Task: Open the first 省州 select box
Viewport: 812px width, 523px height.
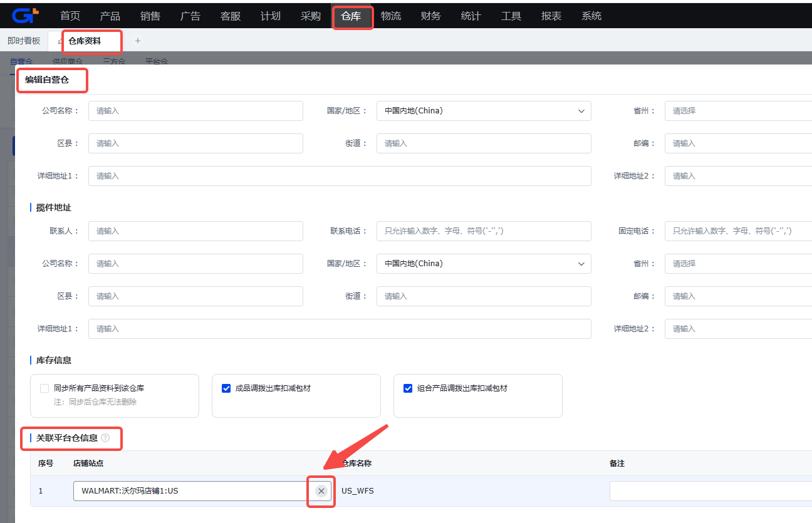Action: 738,111
